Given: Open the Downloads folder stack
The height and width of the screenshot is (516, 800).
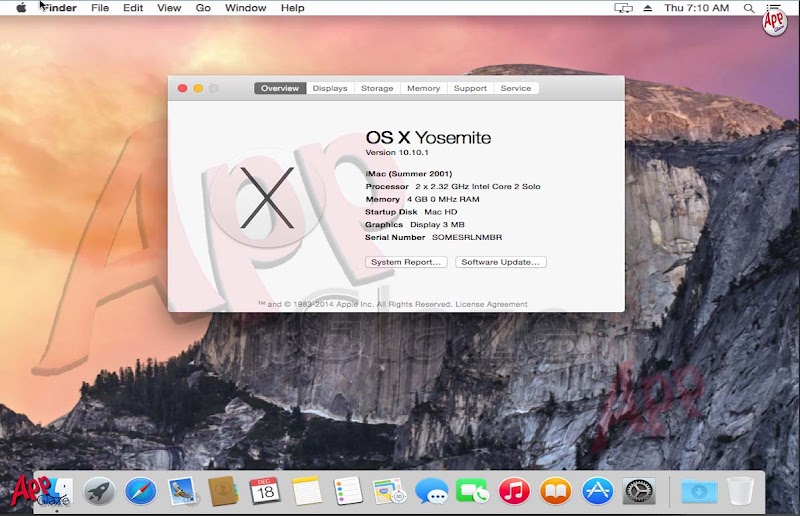Looking at the screenshot, I should [699, 492].
